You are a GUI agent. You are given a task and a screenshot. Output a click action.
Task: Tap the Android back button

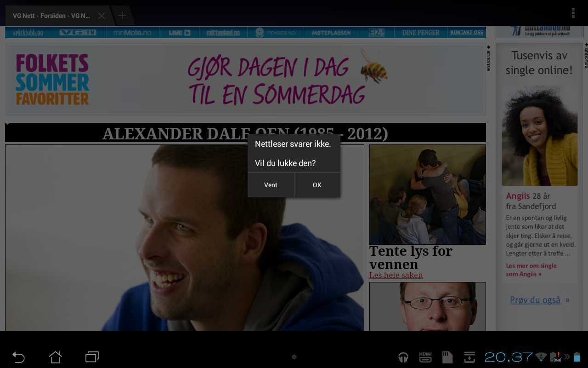(x=18, y=357)
